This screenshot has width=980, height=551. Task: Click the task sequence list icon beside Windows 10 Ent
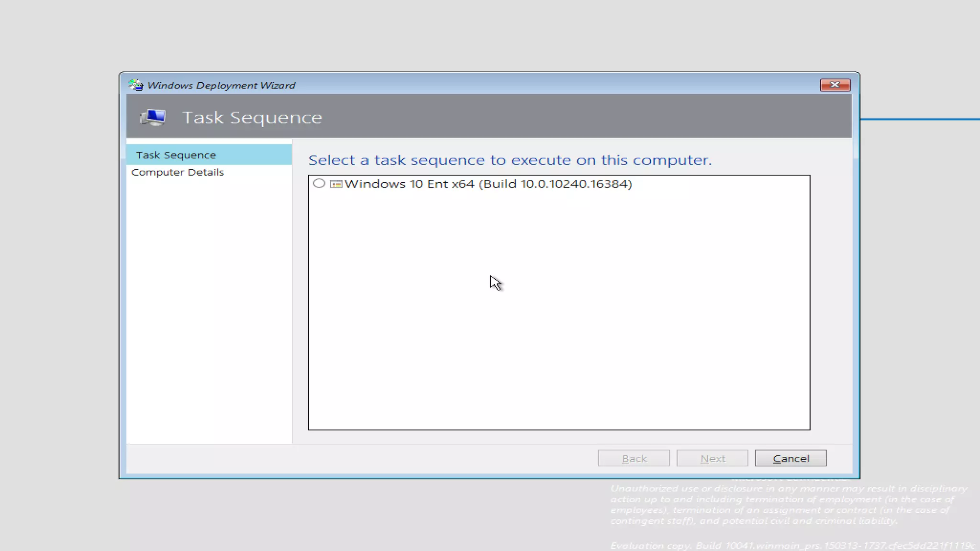point(336,184)
